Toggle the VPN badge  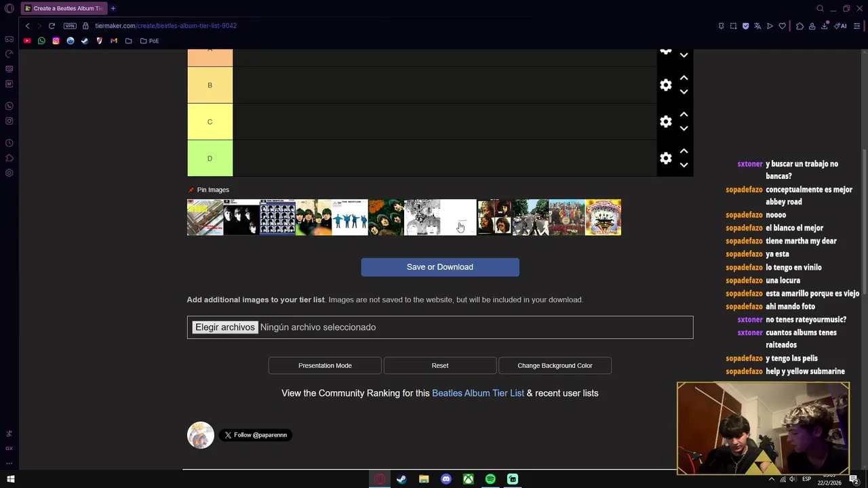point(70,26)
